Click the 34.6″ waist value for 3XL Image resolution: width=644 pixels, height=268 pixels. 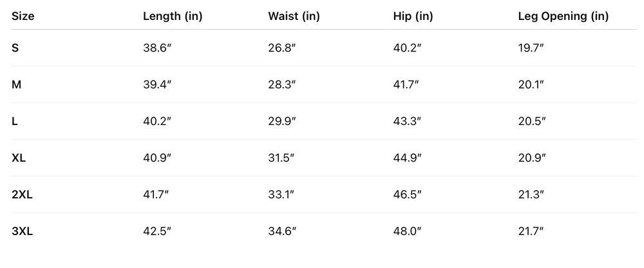[x=283, y=231]
